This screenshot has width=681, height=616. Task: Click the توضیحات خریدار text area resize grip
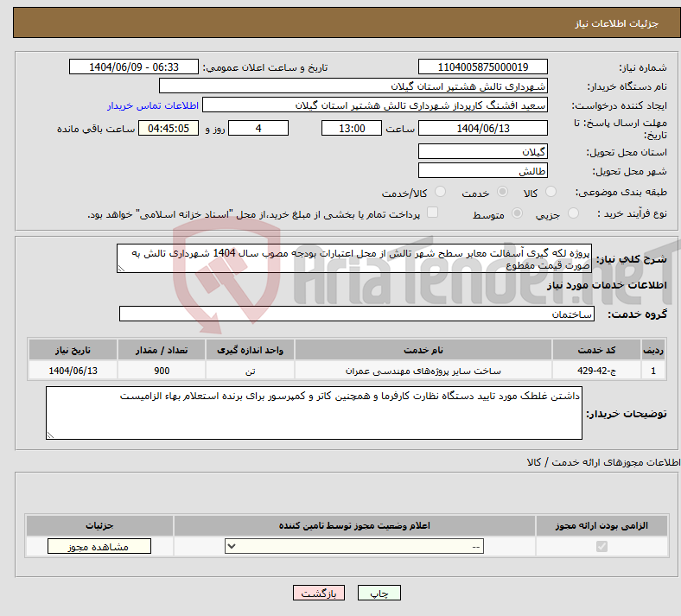coord(50,435)
